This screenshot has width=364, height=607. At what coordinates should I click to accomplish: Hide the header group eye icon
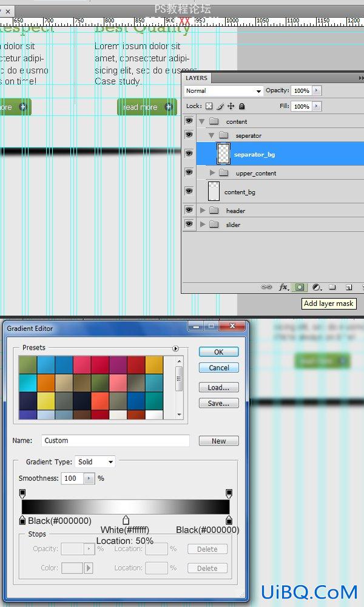189,210
